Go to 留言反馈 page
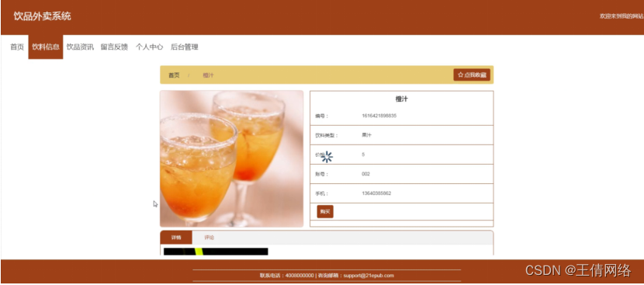This screenshot has height=285, width=644. pyautogui.click(x=114, y=47)
